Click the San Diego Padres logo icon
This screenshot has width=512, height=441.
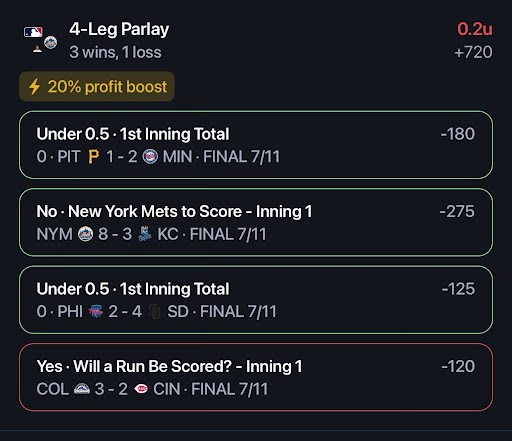pos(155,312)
